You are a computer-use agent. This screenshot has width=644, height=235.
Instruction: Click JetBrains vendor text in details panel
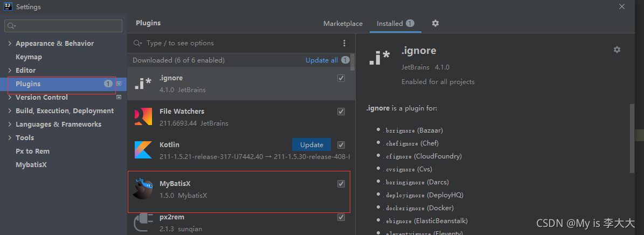416,67
